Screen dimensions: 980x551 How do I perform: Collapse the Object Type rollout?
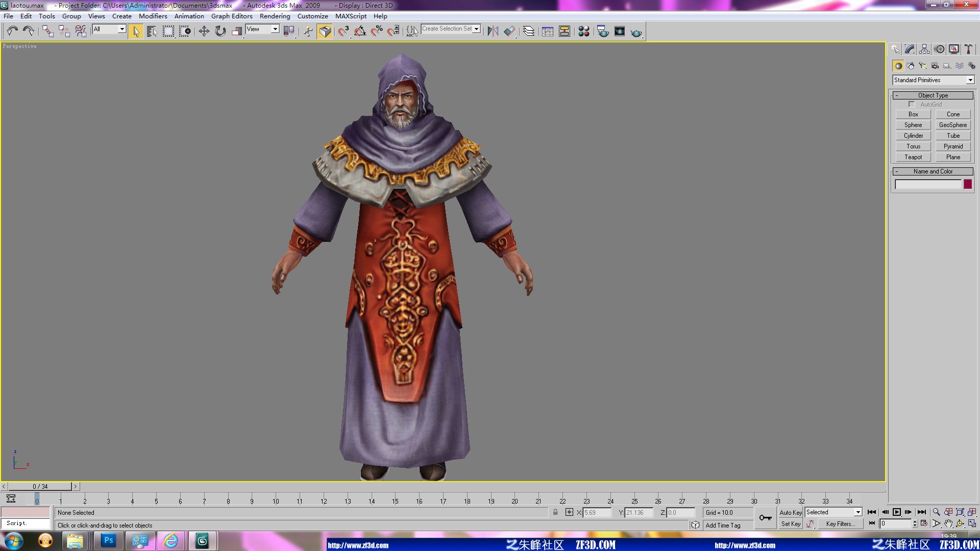933,95
